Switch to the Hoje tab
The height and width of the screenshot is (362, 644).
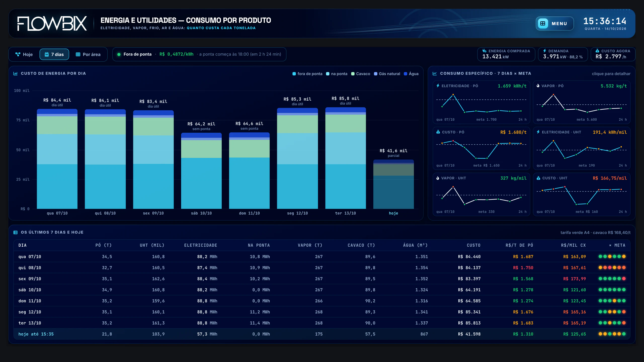coord(24,54)
